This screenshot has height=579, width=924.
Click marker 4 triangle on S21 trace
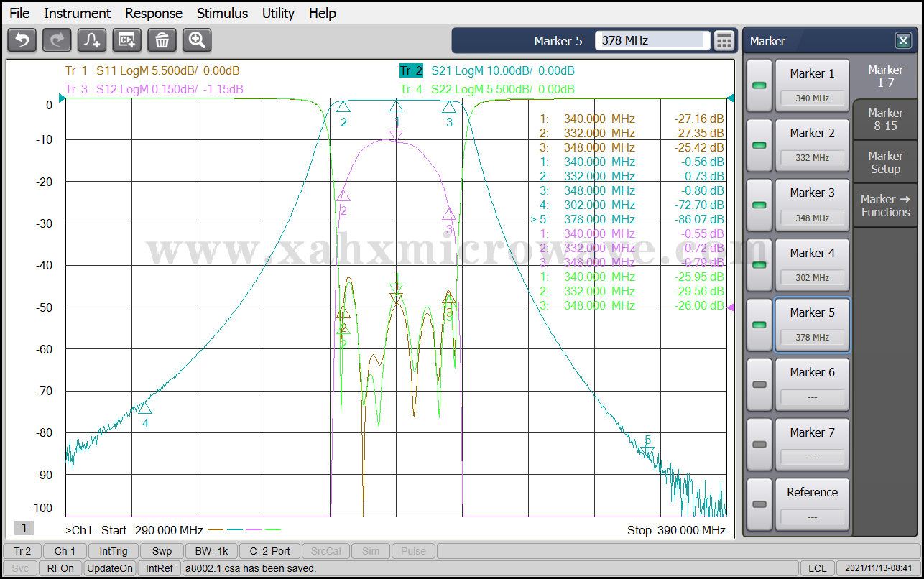[145, 407]
